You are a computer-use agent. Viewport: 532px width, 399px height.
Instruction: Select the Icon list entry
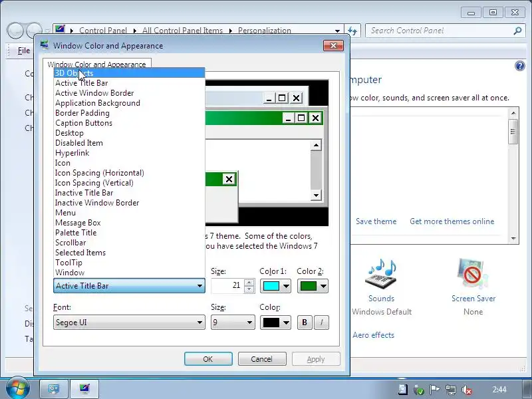pyautogui.click(x=129, y=163)
